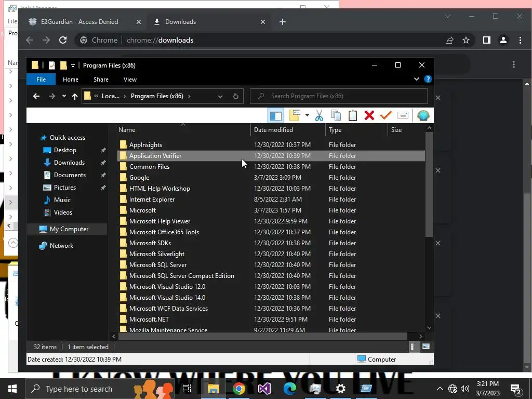The height and width of the screenshot is (399, 532).
Task: Show hidden tray icons chevron
Action: click(x=440, y=389)
